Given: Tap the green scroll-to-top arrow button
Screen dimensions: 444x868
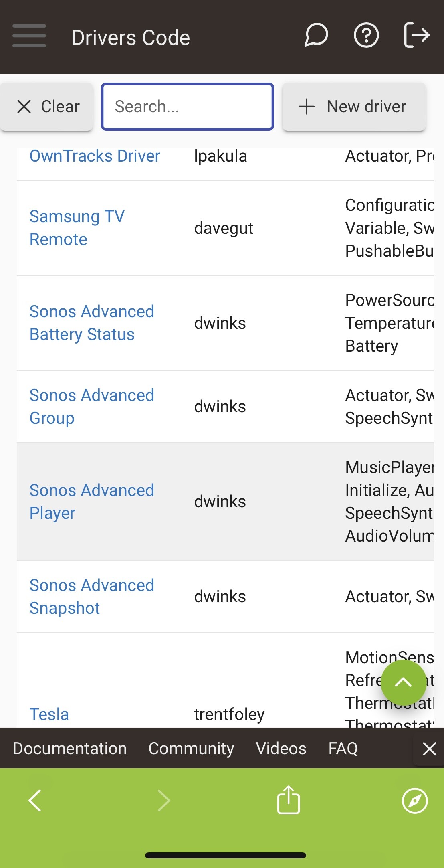Looking at the screenshot, I should 403,682.
